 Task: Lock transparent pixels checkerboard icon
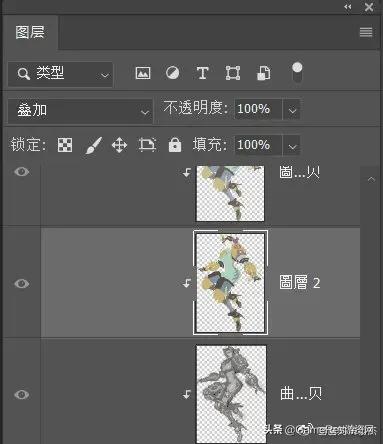(x=65, y=145)
